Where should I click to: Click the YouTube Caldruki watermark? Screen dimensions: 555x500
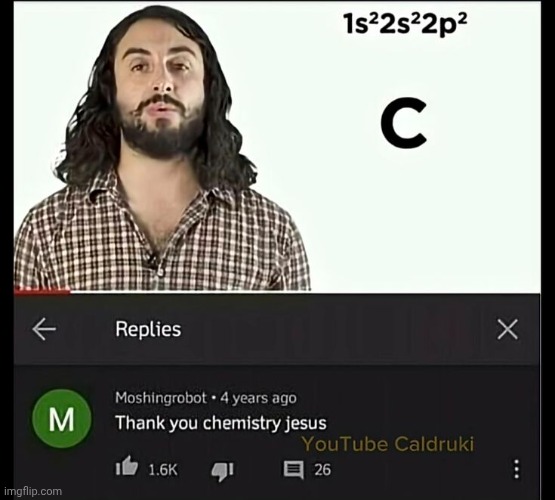[x=388, y=444]
